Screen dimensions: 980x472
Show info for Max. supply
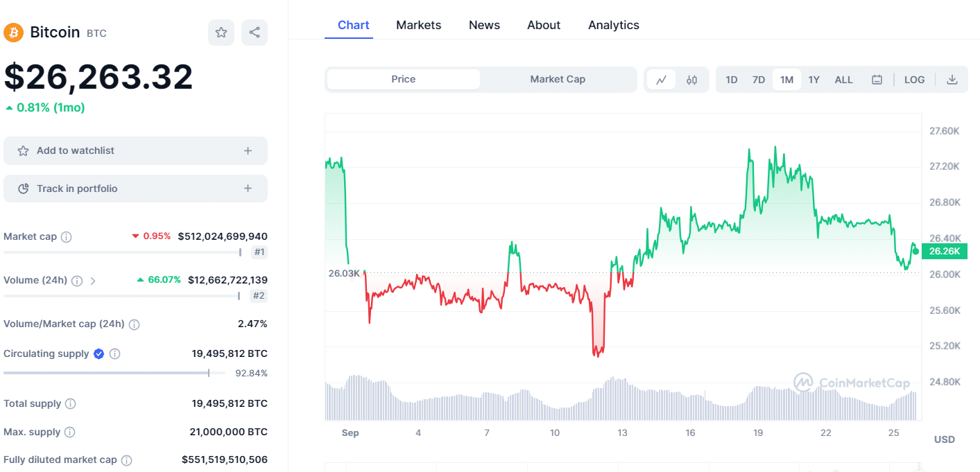[x=70, y=432]
